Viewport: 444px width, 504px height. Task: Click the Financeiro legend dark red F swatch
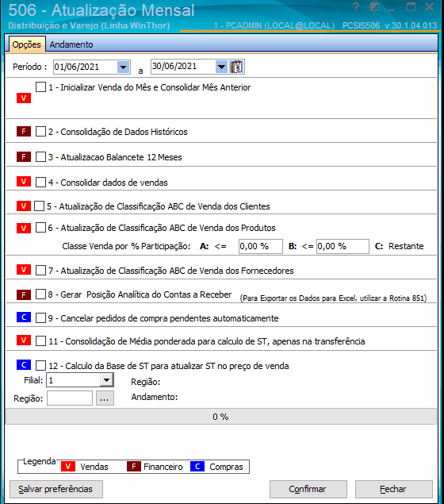(134, 467)
